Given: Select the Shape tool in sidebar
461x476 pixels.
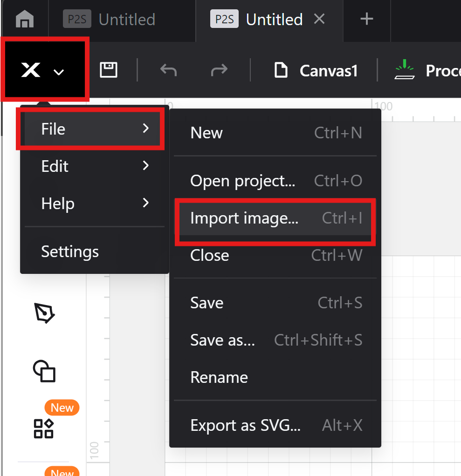Looking at the screenshot, I should [x=44, y=371].
